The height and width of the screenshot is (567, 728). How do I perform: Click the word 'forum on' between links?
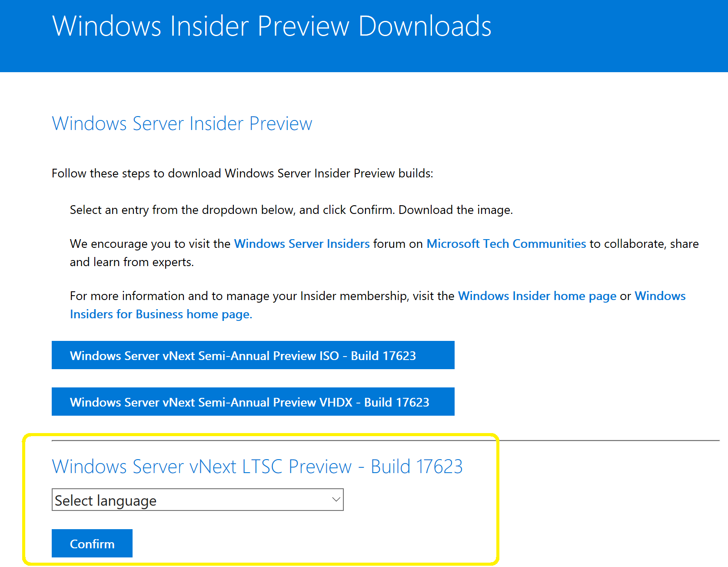click(398, 243)
